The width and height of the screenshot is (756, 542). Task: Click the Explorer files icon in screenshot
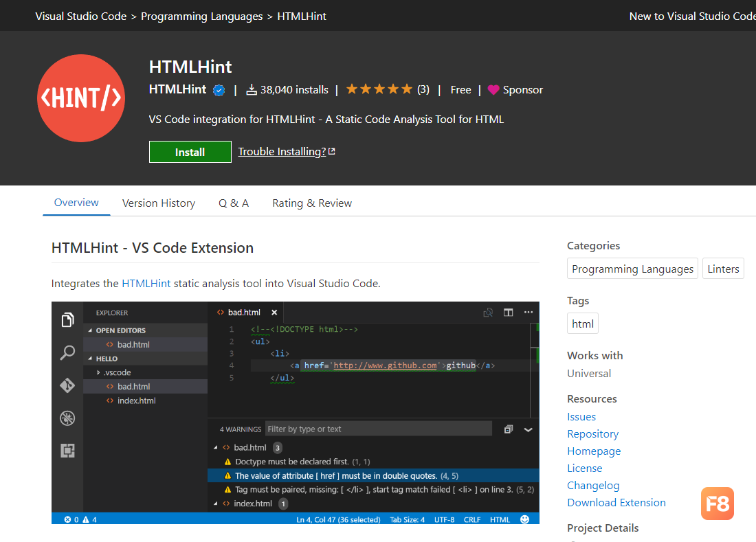pos(67,320)
